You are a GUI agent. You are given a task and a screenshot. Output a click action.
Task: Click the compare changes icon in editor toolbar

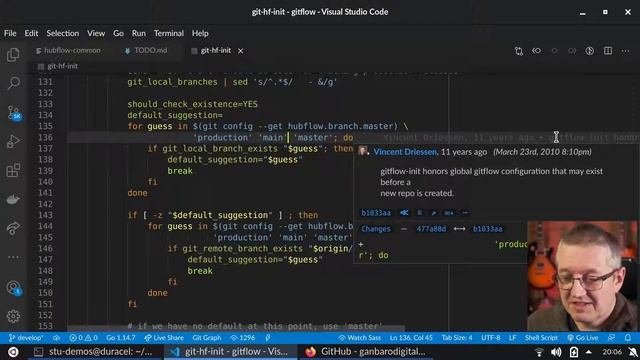point(519,51)
